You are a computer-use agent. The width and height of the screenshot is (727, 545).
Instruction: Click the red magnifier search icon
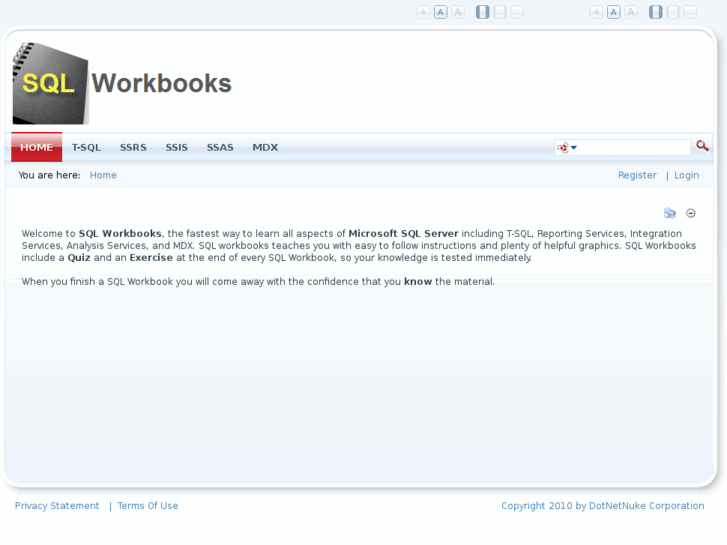702,146
